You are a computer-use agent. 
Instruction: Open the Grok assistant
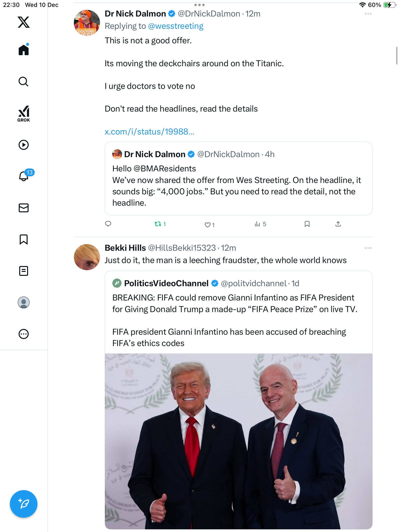(24, 114)
